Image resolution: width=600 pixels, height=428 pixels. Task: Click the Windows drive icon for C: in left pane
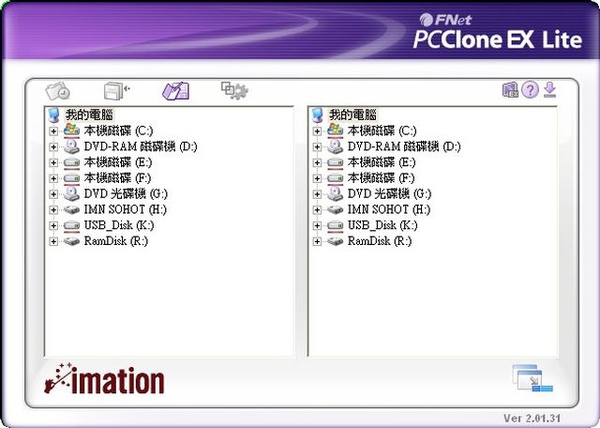point(72,130)
